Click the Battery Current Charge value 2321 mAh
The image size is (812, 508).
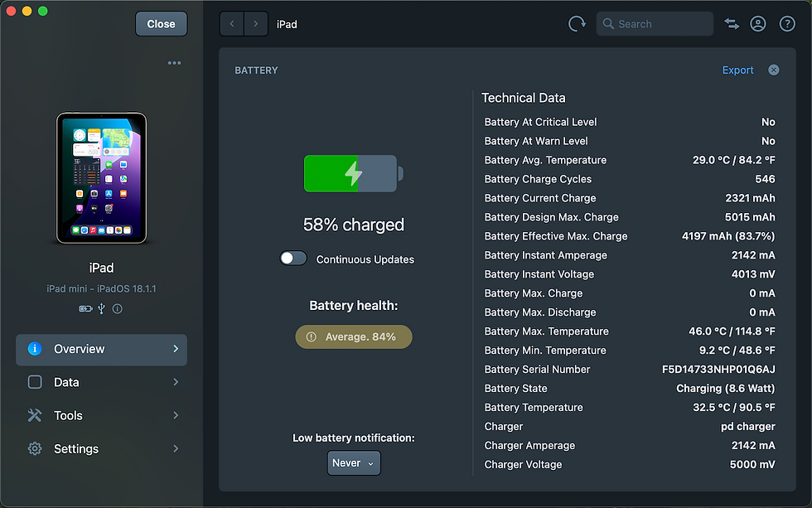pyautogui.click(x=750, y=198)
